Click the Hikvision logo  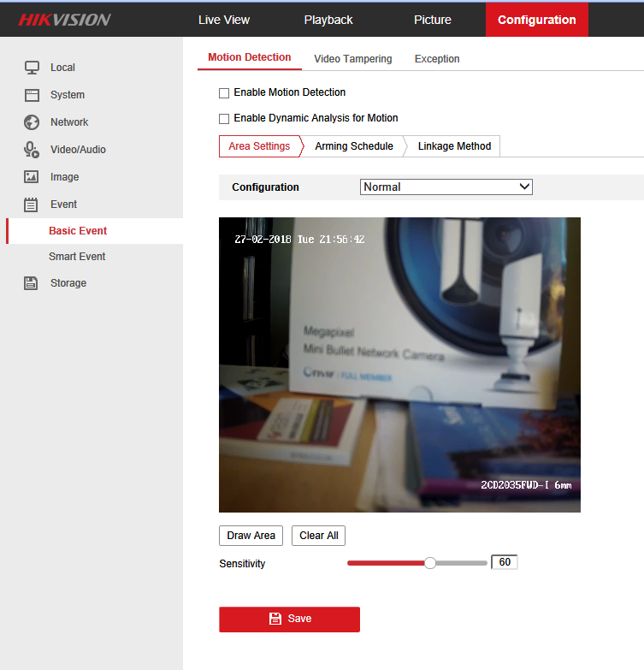(x=65, y=20)
